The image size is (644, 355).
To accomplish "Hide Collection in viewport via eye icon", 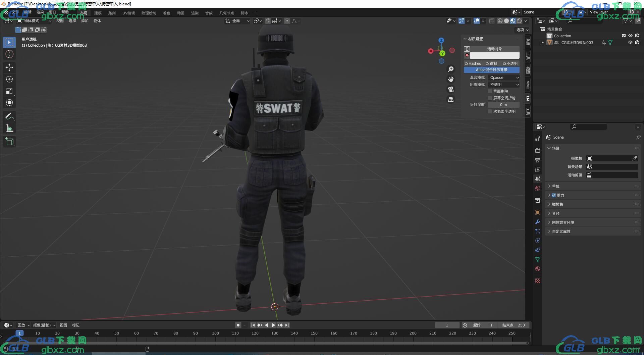I will [x=630, y=36].
